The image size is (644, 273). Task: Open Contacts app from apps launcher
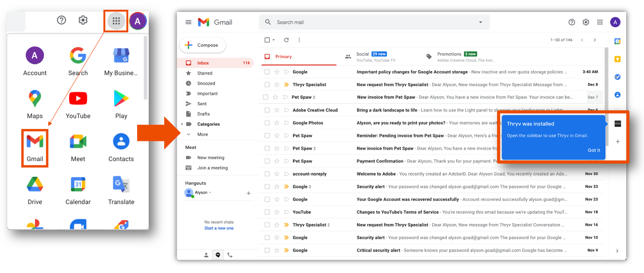point(121,147)
